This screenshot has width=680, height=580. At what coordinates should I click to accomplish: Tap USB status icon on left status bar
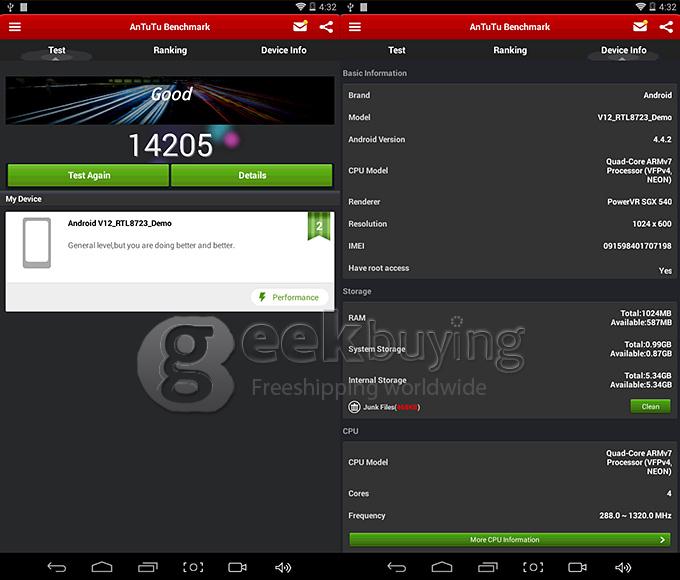pos(10,7)
